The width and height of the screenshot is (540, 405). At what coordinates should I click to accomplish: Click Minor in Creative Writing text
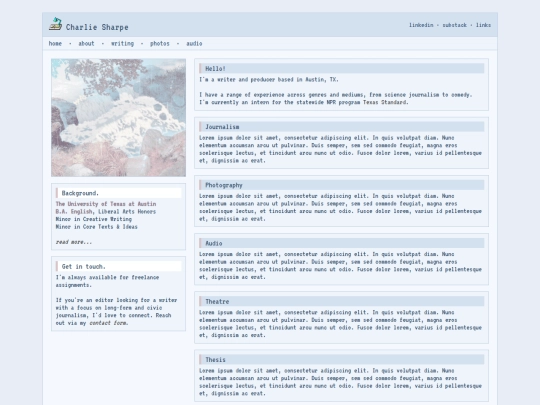94,219
